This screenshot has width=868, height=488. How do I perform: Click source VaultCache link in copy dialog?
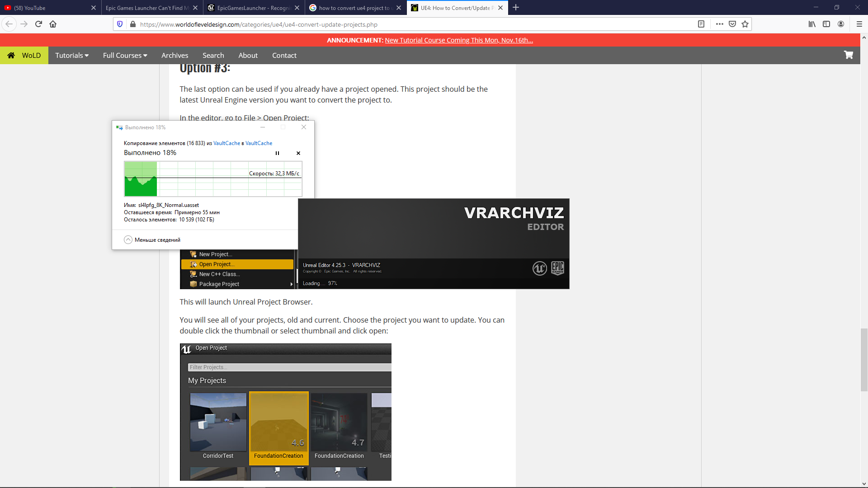227,143
